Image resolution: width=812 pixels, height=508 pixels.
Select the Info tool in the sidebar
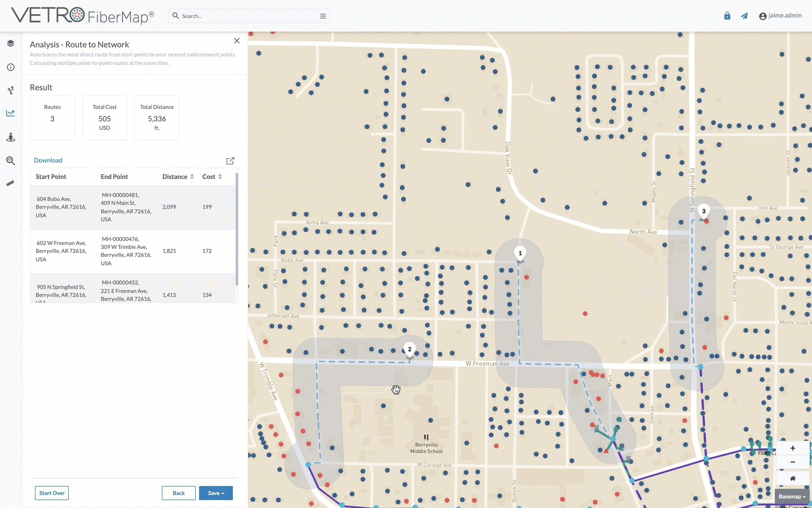[x=10, y=67]
